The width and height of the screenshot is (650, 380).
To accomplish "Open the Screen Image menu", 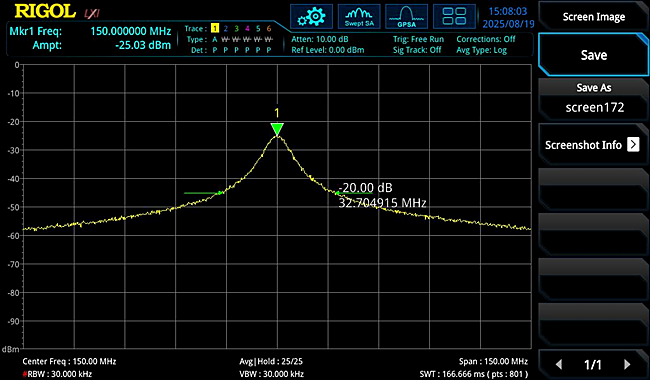I will point(593,17).
